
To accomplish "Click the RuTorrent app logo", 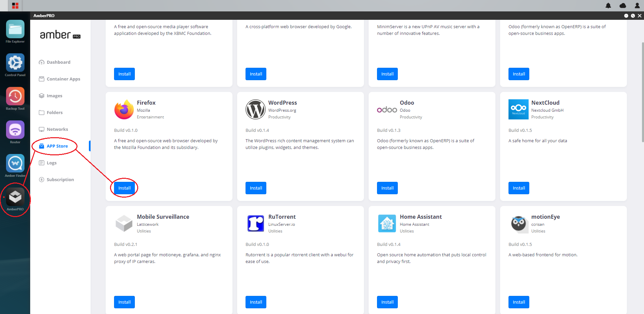I will (x=256, y=223).
